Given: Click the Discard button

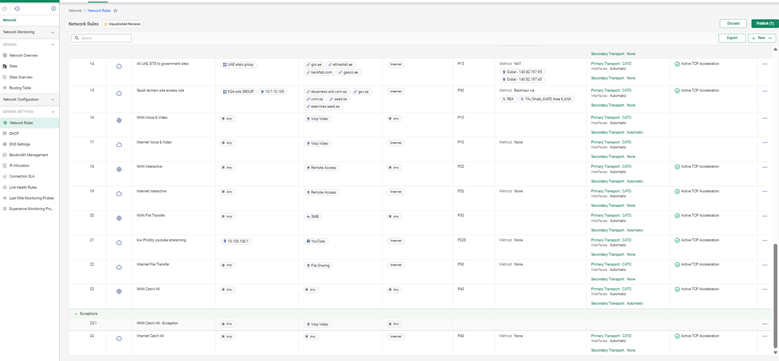Looking at the screenshot, I should click(x=733, y=24).
